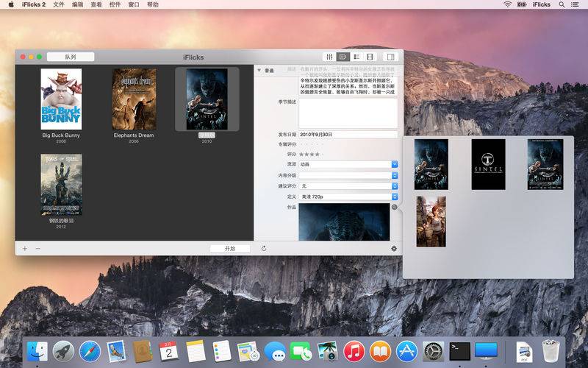Open the 流派 genre dropdown showing 动画
Viewport: 588px width, 368px height.
coord(348,164)
